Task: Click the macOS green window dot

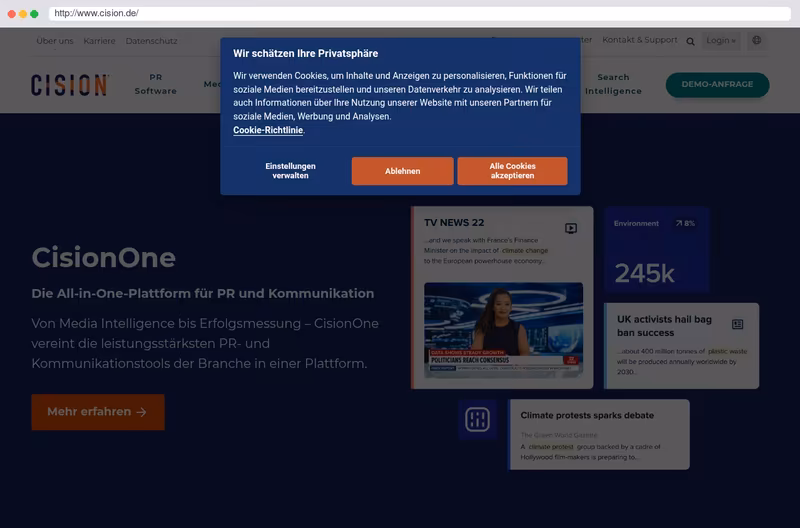Action: tap(34, 14)
